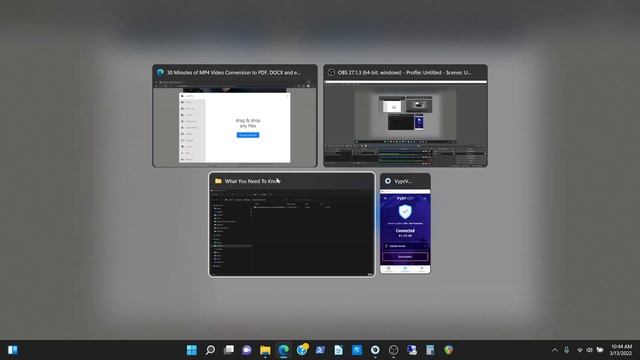Open the Widgets panel from the taskbar
Image resolution: width=640 pixels, height=360 pixels.
click(x=13, y=350)
